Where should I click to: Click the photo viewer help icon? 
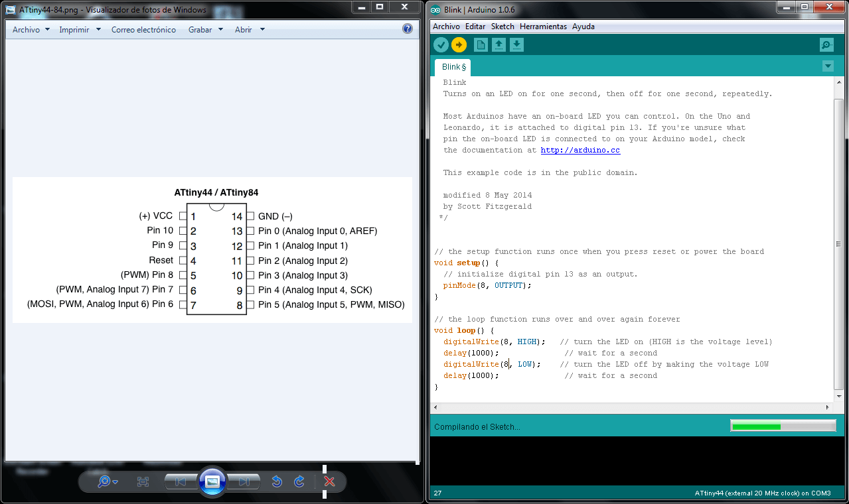tap(408, 29)
